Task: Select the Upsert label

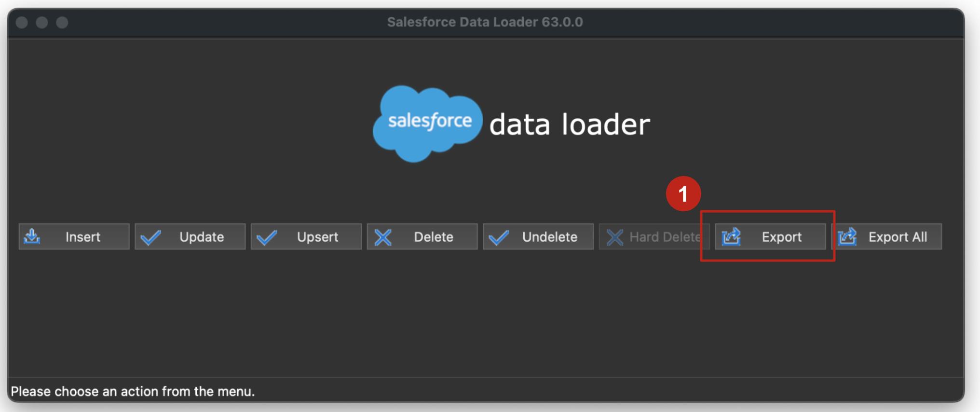Action: point(318,237)
